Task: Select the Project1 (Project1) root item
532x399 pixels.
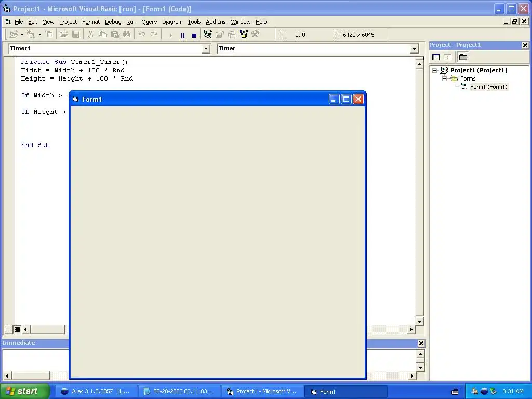Action: pos(478,70)
